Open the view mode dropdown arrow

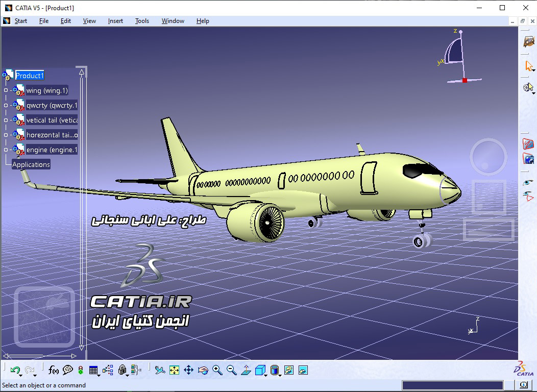(280, 375)
